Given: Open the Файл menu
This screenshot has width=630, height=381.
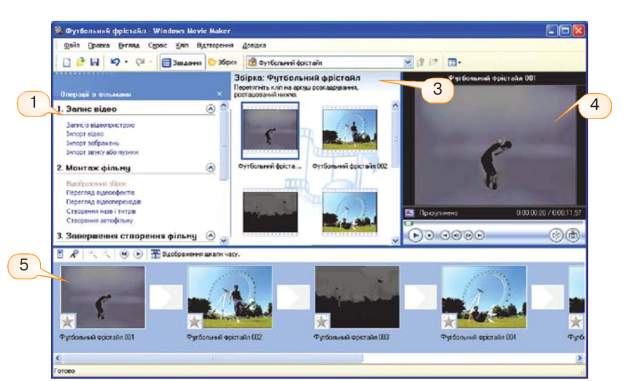Looking at the screenshot, I should coord(72,45).
